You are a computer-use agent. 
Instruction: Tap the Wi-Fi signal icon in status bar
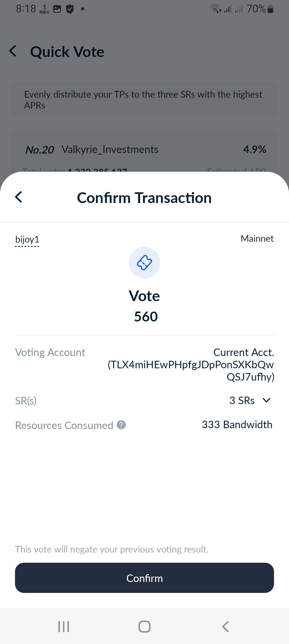click(x=215, y=9)
